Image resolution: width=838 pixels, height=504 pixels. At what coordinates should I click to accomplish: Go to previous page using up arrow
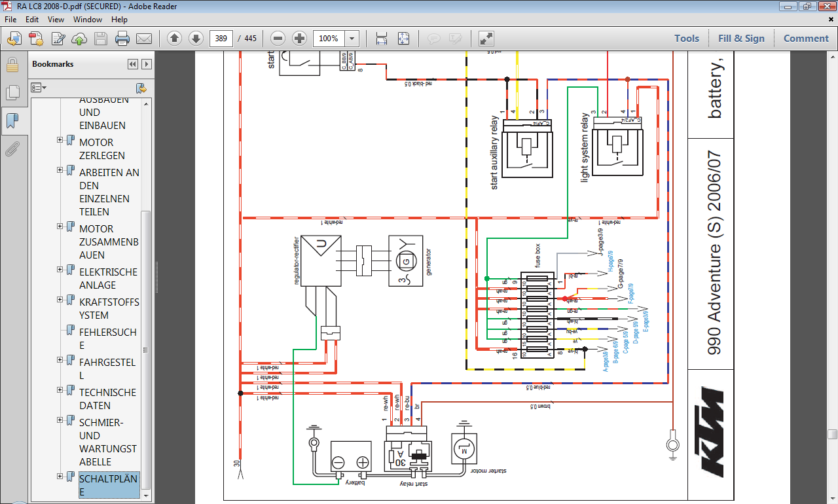tap(174, 39)
